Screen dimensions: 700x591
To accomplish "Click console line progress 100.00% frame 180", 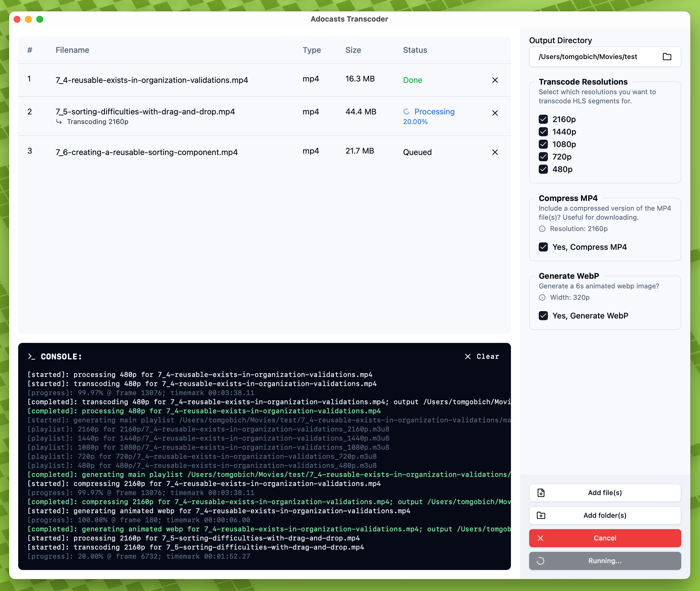I will click(139, 520).
